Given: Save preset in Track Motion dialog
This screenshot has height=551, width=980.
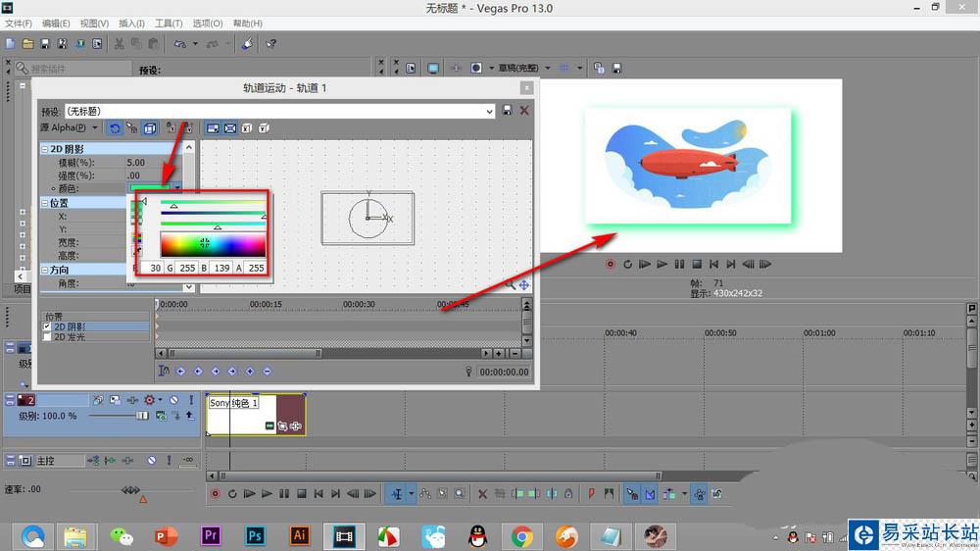Looking at the screenshot, I should pyautogui.click(x=507, y=110).
